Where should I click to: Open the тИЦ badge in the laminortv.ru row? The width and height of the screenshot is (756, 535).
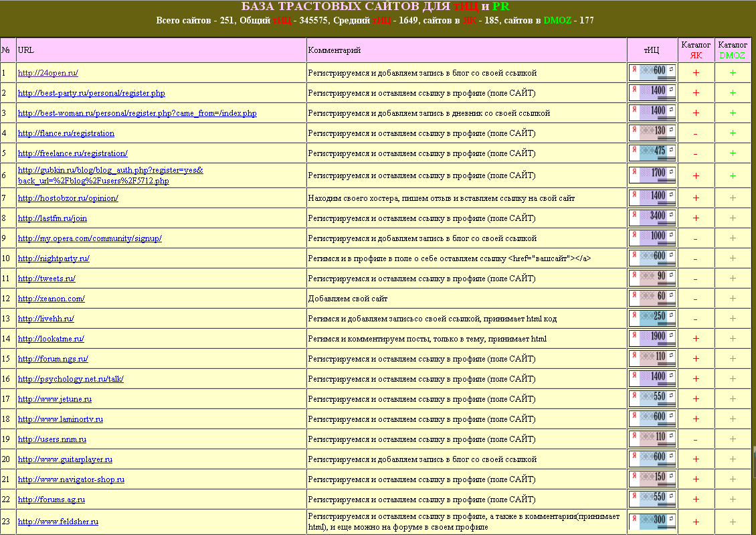[652, 418]
